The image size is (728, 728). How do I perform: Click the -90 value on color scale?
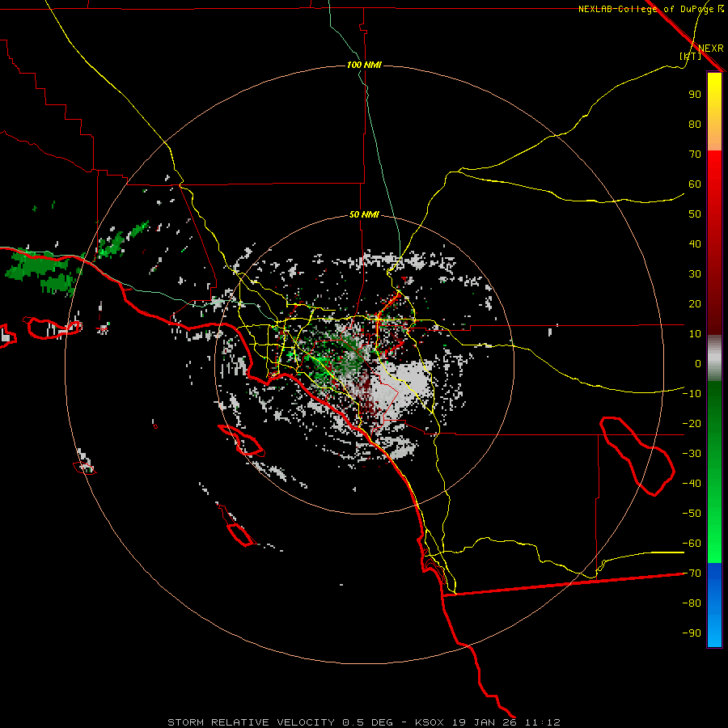(692, 633)
